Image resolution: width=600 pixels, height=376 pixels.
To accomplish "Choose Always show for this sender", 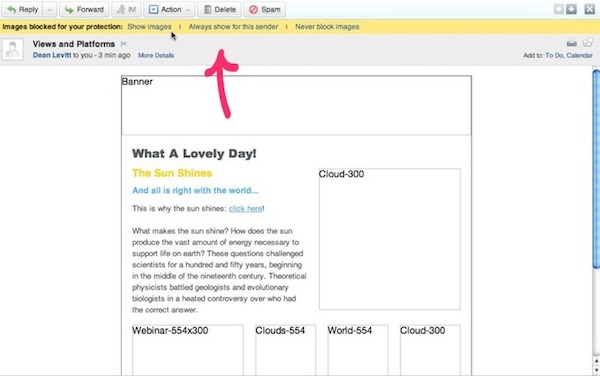I will 233,27.
